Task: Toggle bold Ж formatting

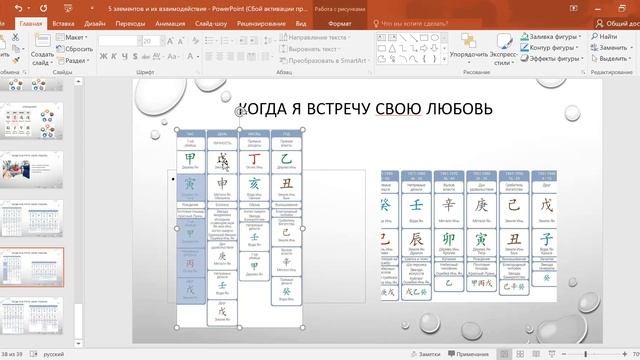Action: [x=104, y=56]
